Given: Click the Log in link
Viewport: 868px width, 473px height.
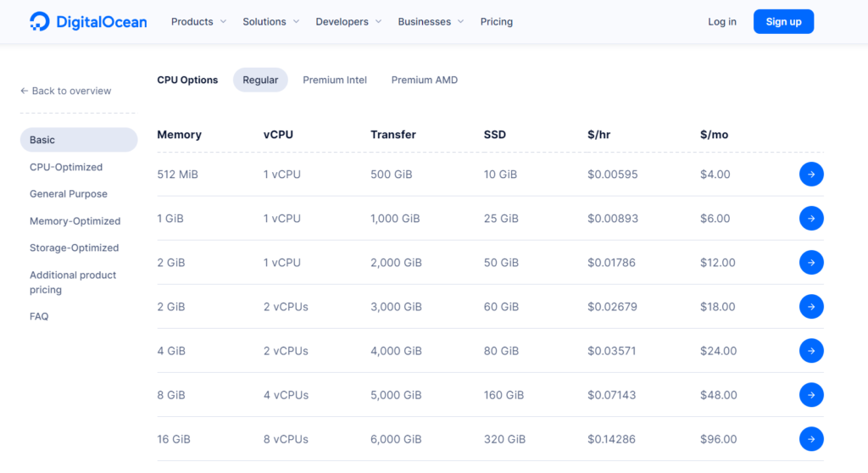Looking at the screenshot, I should 722,22.
